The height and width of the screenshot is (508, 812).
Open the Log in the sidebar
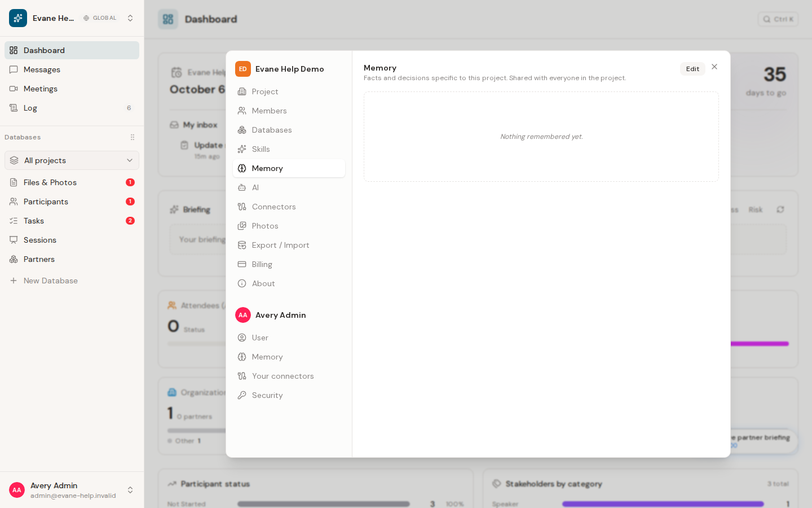[72, 108]
